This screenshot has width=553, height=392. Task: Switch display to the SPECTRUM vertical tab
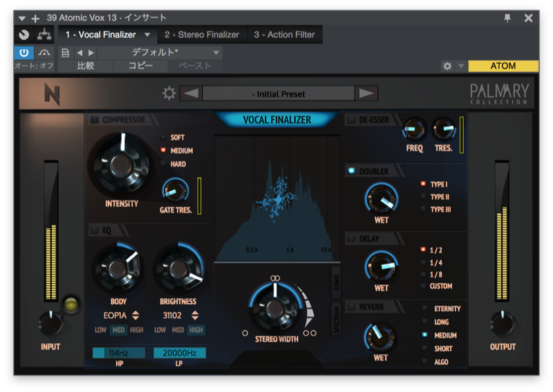336,319
